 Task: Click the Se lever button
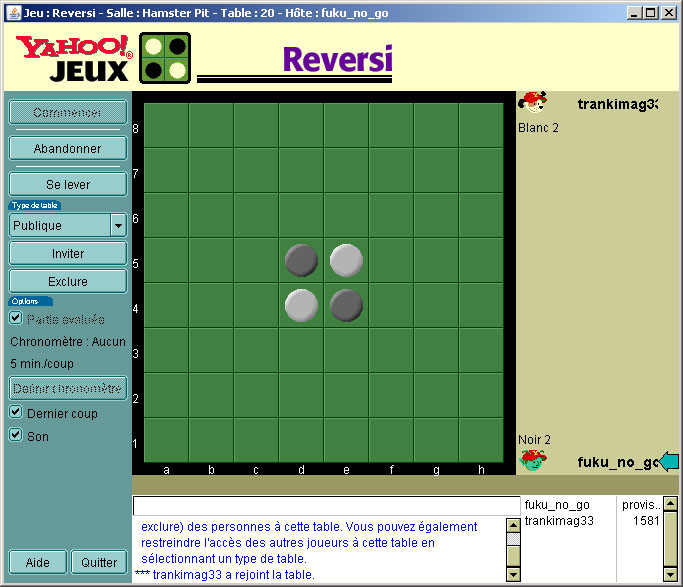(x=68, y=185)
